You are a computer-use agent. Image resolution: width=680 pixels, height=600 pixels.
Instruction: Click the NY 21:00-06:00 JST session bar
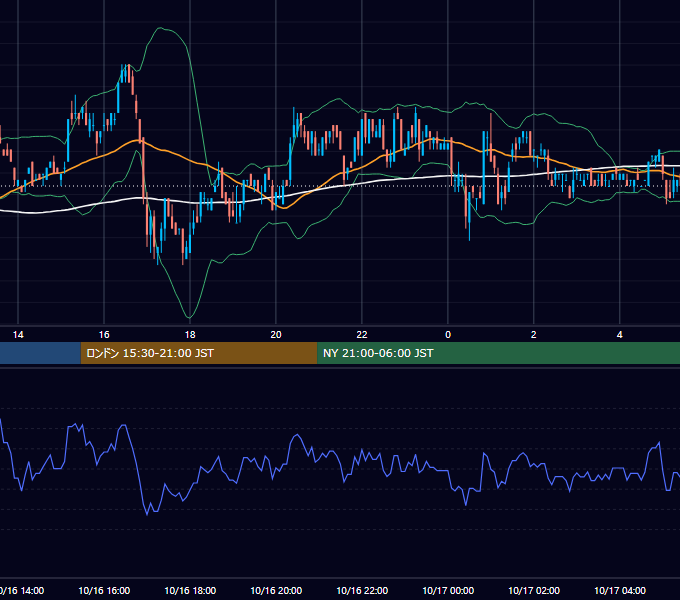(499, 353)
